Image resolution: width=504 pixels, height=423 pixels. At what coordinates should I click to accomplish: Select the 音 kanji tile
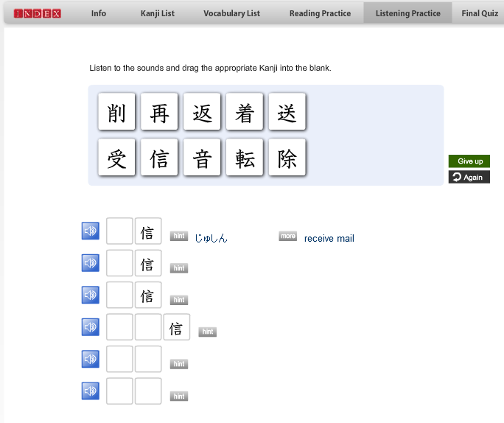[x=202, y=157]
